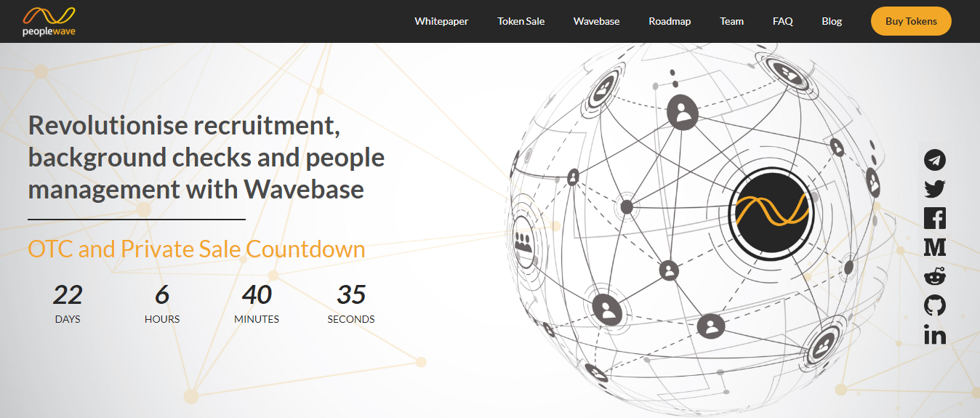Viewport: 980px width, 418px height.
Task: Go to the Token Sale section
Action: pyautogui.click(x=521, y=21)
